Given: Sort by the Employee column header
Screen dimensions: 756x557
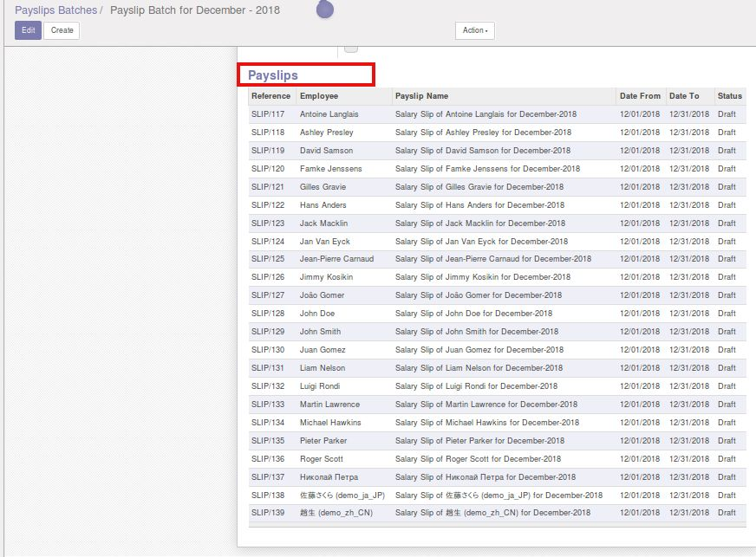Looking at the screenshot, I should tap(319, 96).
